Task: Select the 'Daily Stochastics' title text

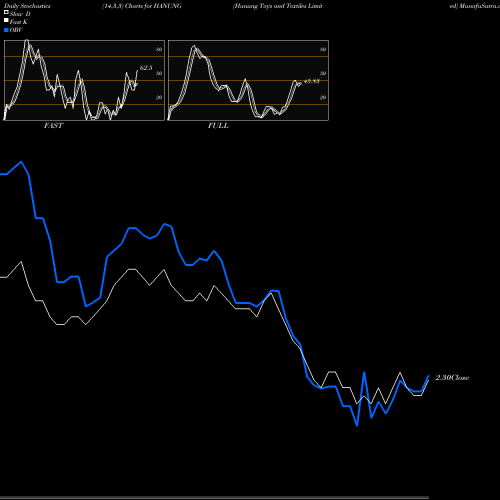Action: point(27,6)
